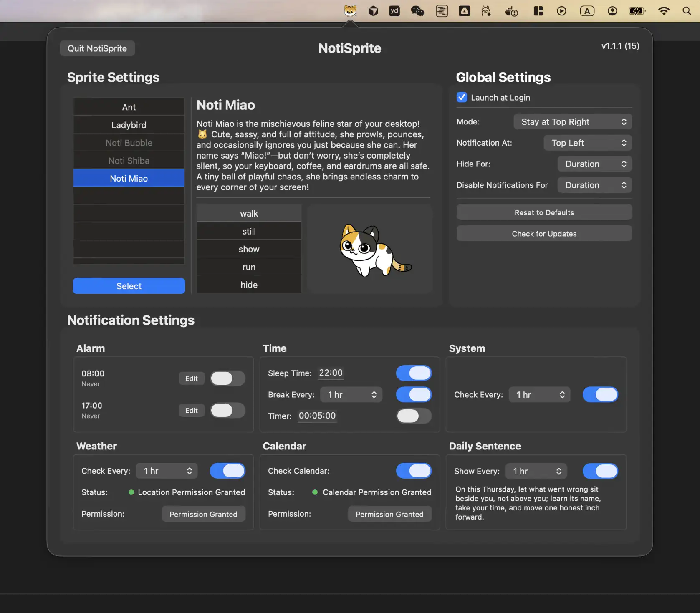Open the Break Every interval dropdown
The width and height of the screenshot is (700, 613).
pyautogui.click(x=351, y=395)
